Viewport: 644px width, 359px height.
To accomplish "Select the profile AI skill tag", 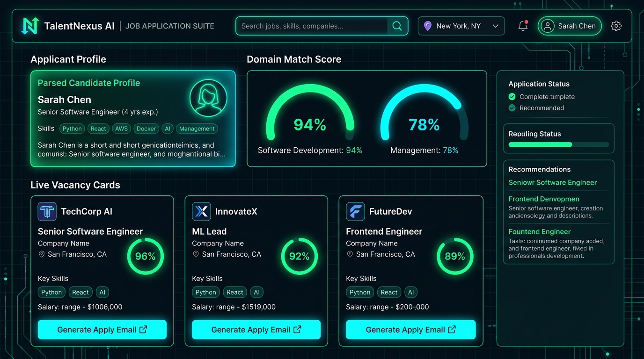I will click(167, 129).
